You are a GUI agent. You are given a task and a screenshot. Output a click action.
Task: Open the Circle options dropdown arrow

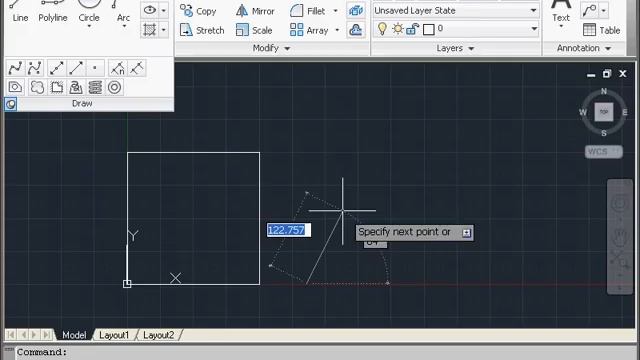coord(89,27)
